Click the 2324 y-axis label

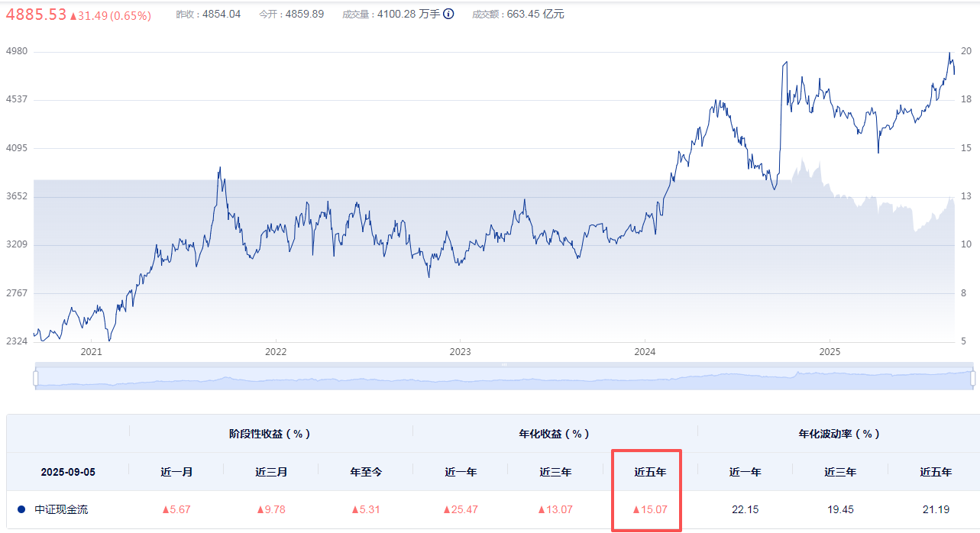coord(17,341)
